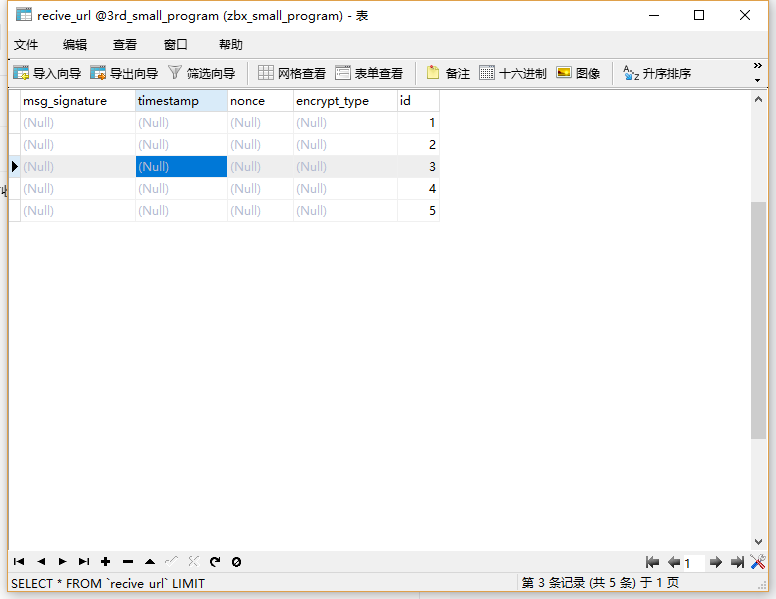The width and height of the screenshot is (776, 599).
Task: Click the table icon in title bar
Action: point(24,15)
